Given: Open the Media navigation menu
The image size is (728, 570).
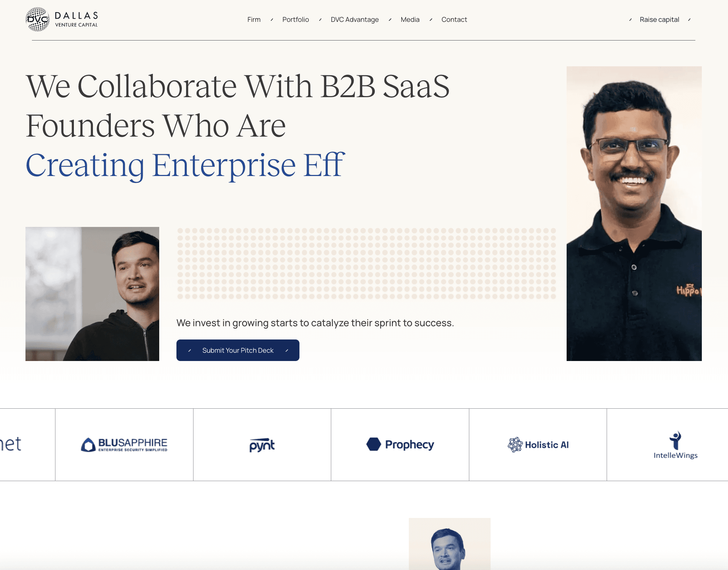Looking at the screenshot, I should pos(410,20).
